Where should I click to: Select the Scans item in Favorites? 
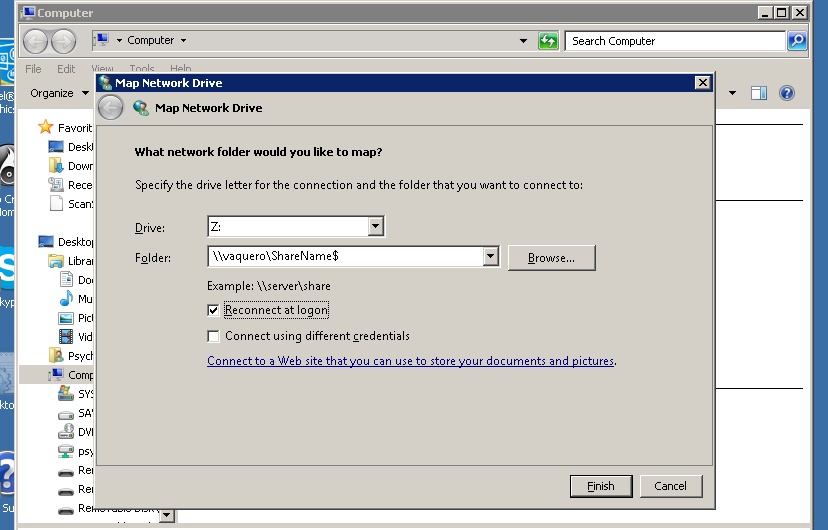[x=70, y=204]
